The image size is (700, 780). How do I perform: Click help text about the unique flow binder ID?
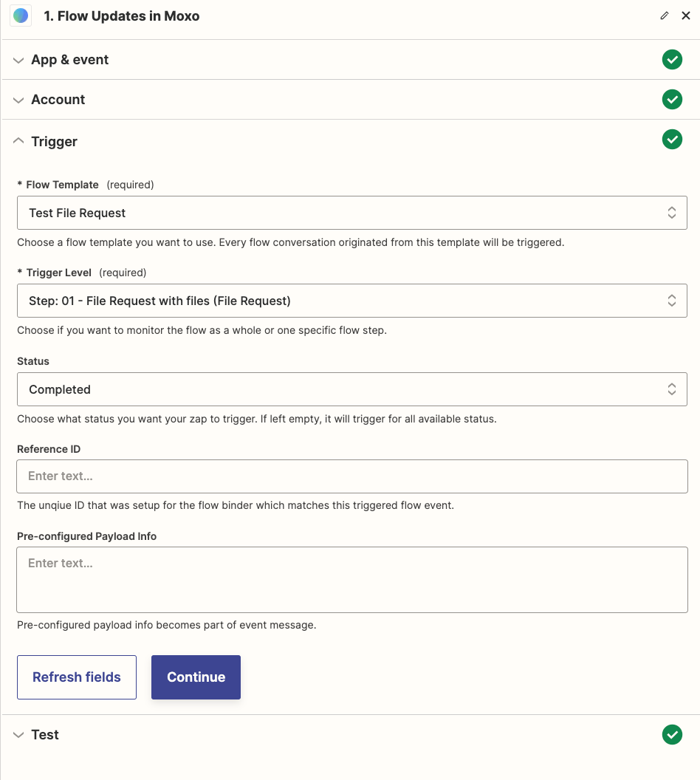click(236, 505)
